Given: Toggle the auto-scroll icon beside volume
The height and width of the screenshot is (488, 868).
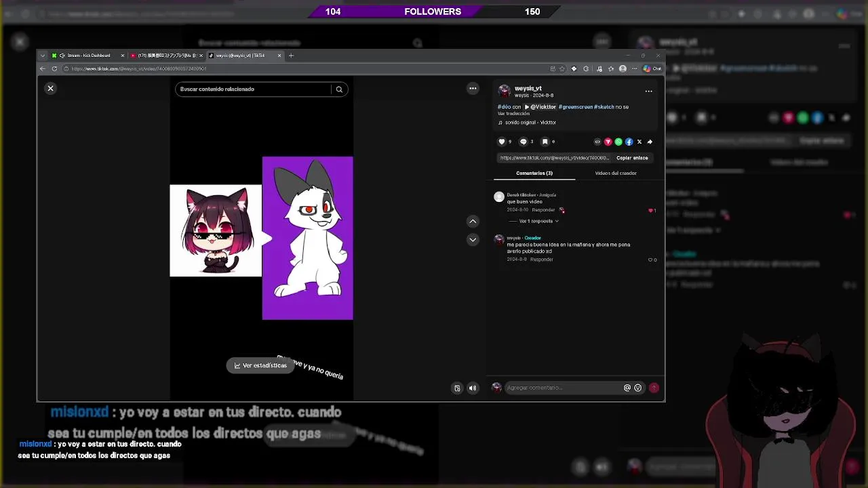Looking at the screenshot, I should tap(457, 388).
